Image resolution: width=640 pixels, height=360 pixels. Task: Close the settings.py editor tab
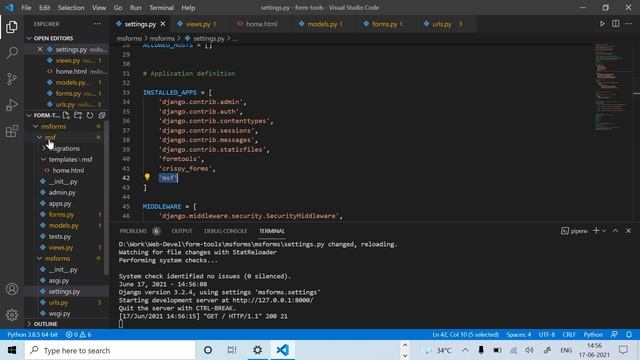163,24
